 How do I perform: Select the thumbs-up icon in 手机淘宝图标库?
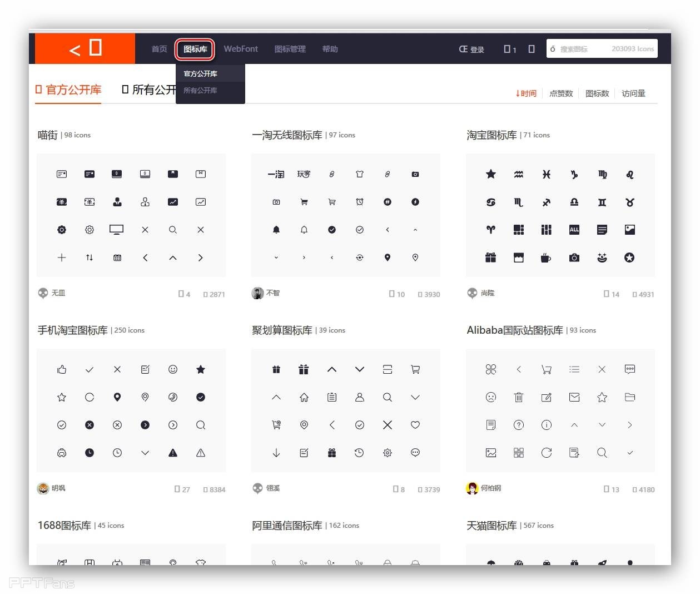[x=62, y=369]
